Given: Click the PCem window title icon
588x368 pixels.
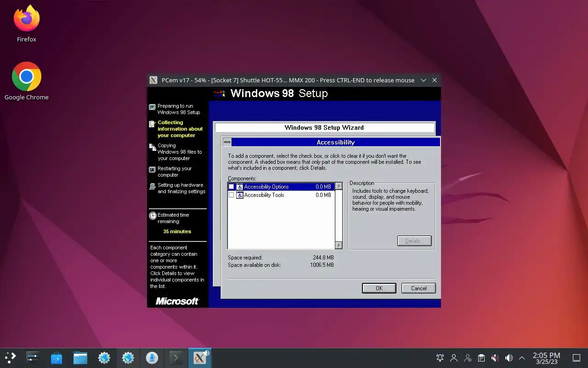Looking at the screenshot, I should [153, 80].
